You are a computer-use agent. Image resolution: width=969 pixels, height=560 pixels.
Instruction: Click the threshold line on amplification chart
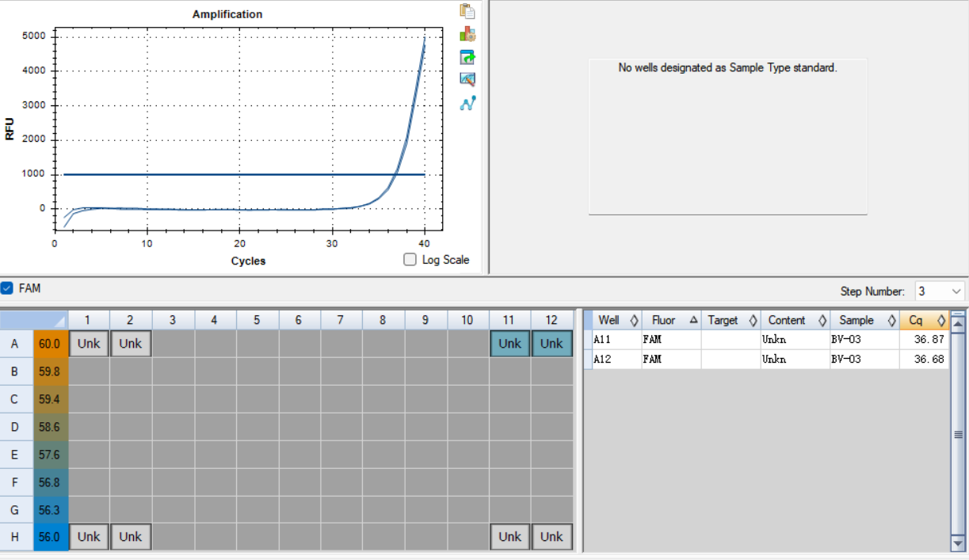tap(244, 174)
